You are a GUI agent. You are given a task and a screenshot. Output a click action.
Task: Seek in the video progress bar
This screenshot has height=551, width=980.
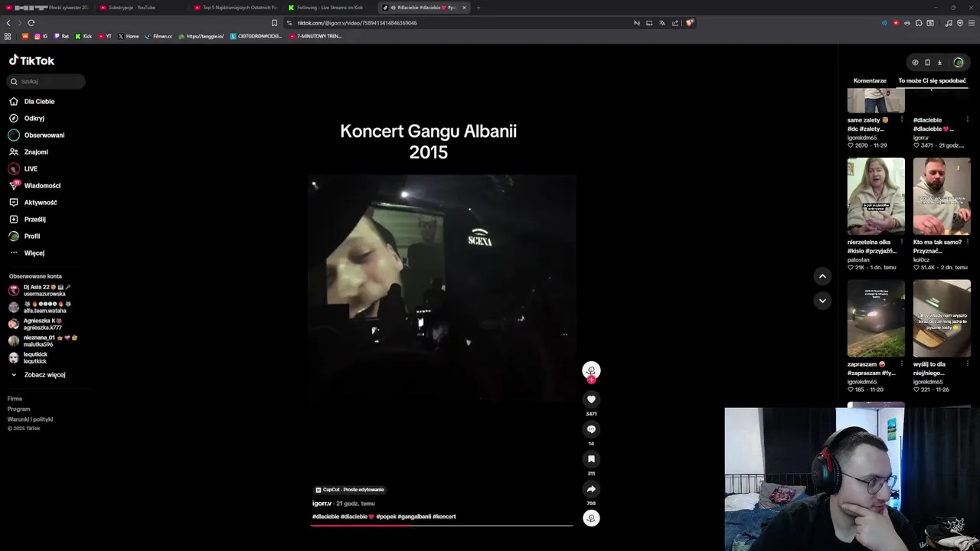[x=443, y=525]
